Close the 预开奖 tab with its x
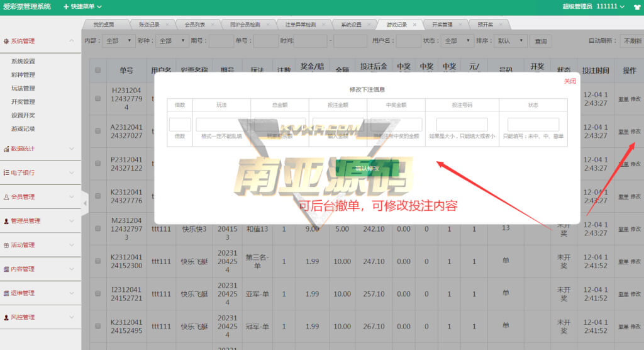The image size is (644, 350). (x=501, y=25)
